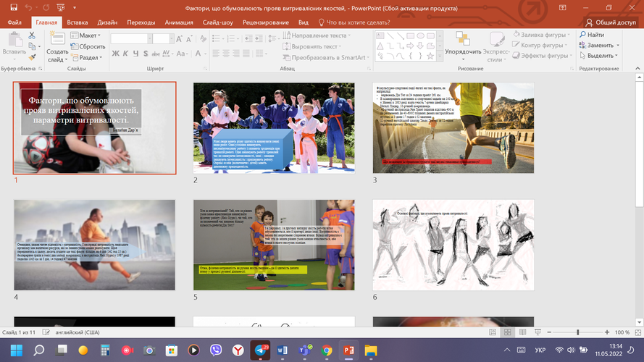
Task: Open Экспресс-стили quick styles
Action: (496, 47)
